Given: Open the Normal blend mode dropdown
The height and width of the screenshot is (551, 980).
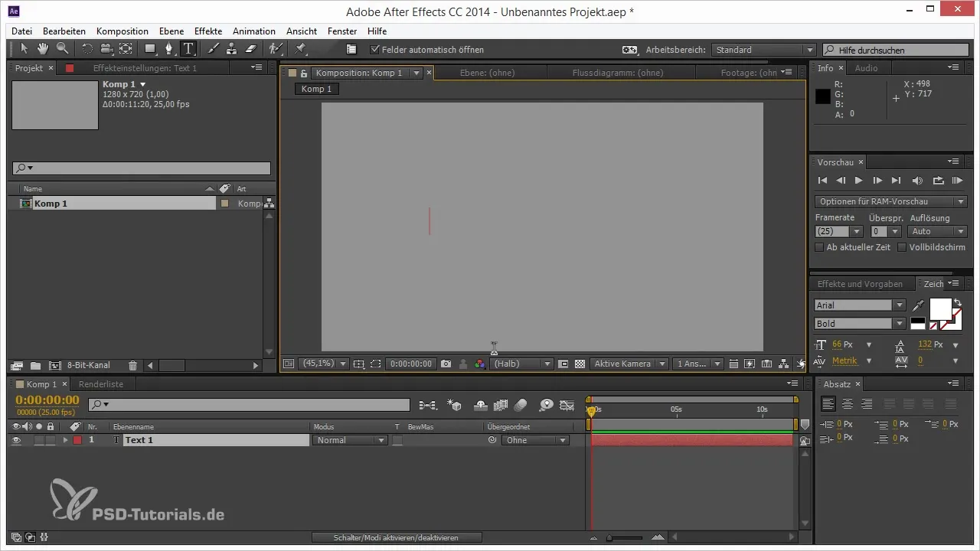Looking at the screenshot, I should tap(350, 440).
